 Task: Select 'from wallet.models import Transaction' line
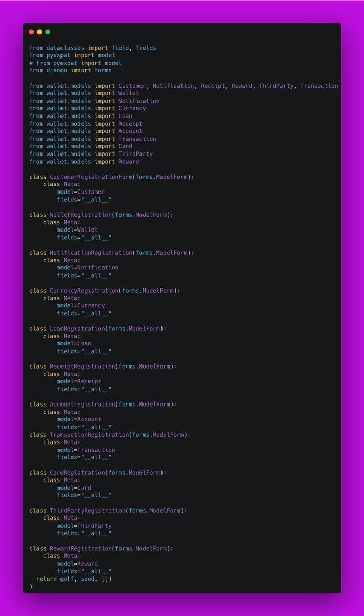[93, 139]
